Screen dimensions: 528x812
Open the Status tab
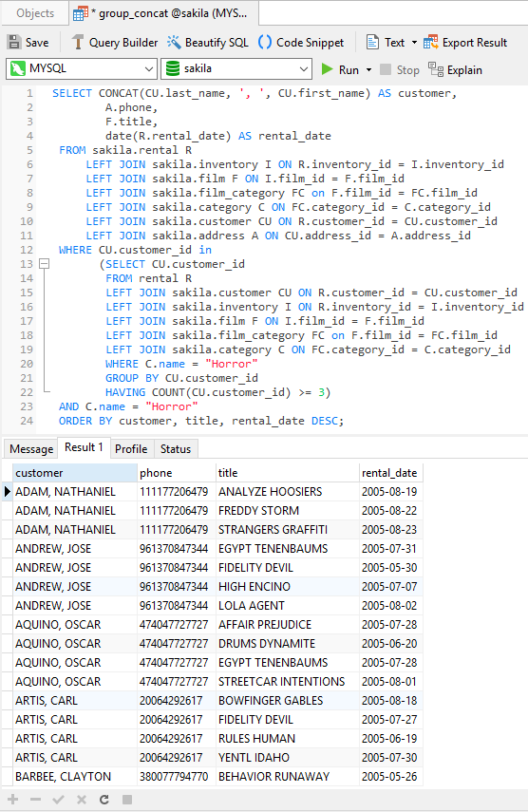(x=176, y=449)
